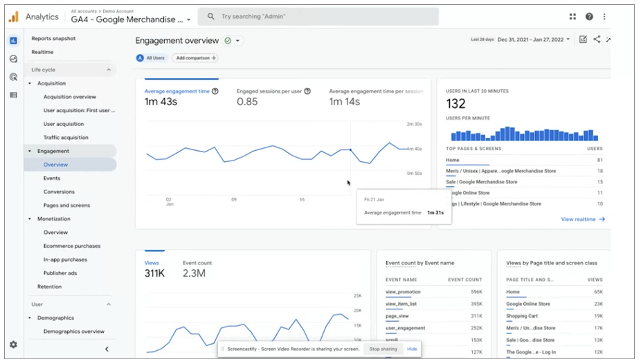Screen dimensions: 641x364
Task: Open the Retention report
Action: [x=49, y=286]
